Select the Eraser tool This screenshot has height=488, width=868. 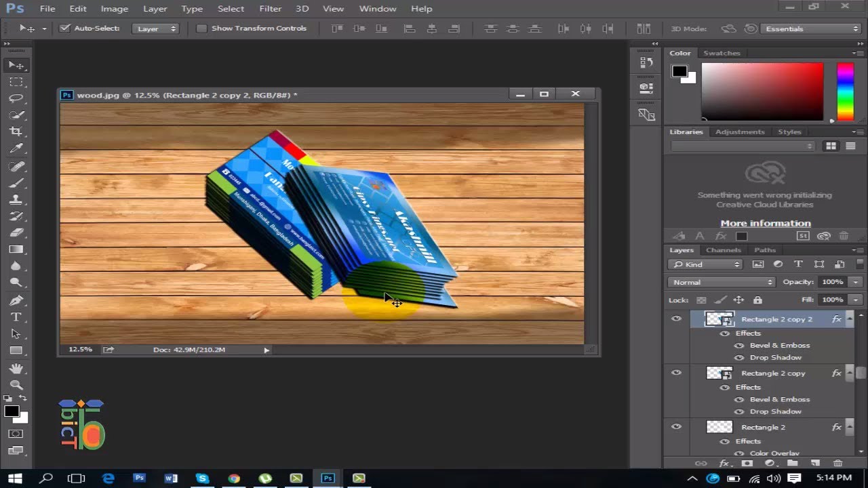pos(16,233)
